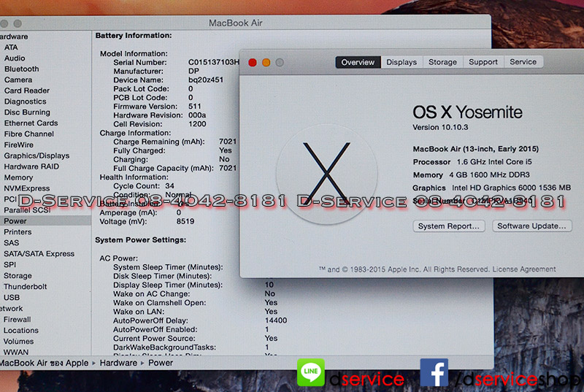Click the Graphics Intel HD Graphics 6000 line
584x392 pixels.
491,188
